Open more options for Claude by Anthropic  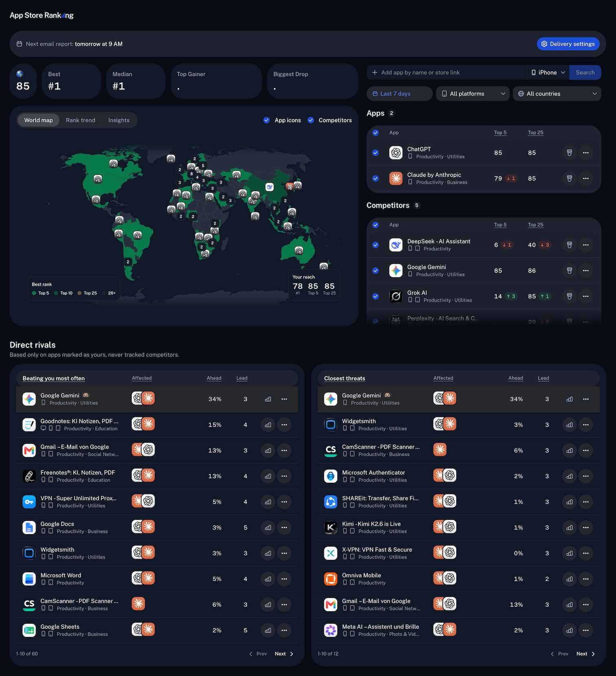click(x=586, y=179)
